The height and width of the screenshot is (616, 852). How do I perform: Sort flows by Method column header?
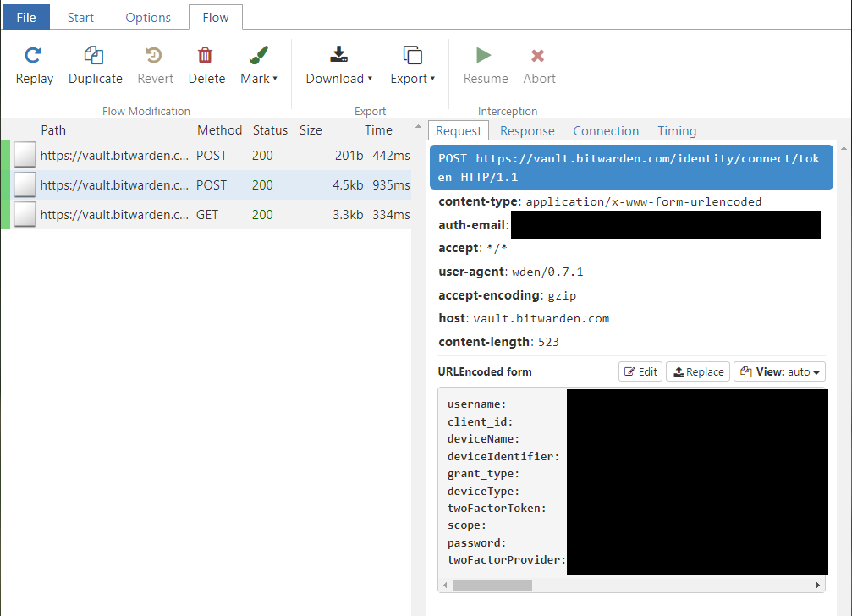click(x=219, y=129)
